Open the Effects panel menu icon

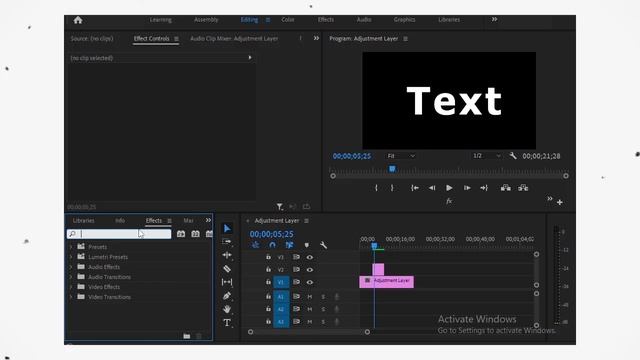coord(169,221)
